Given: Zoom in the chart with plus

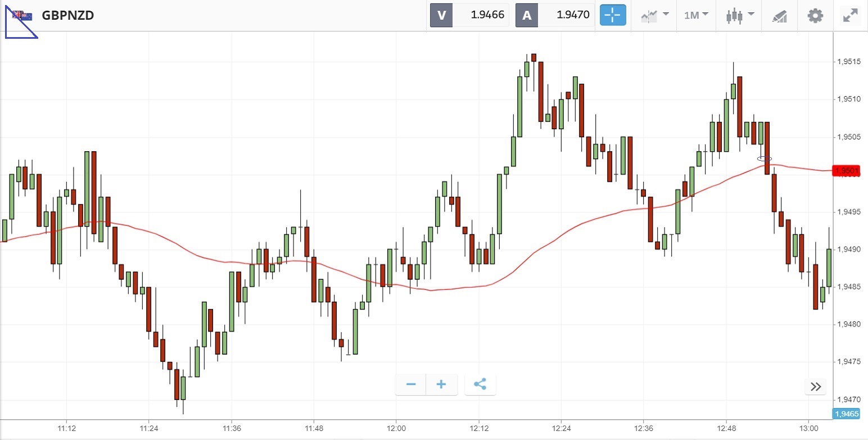Looking at the screenshot, I should tap(441, 384).
